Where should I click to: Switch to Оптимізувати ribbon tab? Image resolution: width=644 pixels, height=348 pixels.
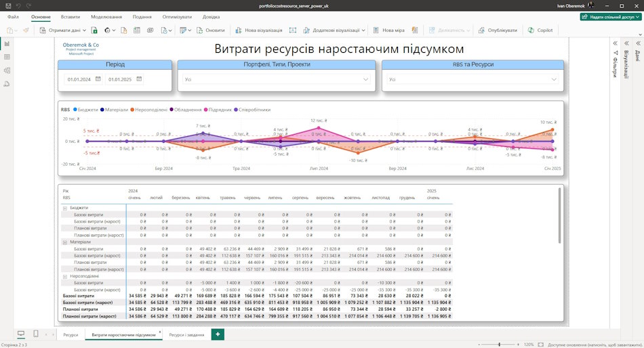pyautogui.click(x=177, y=17)
